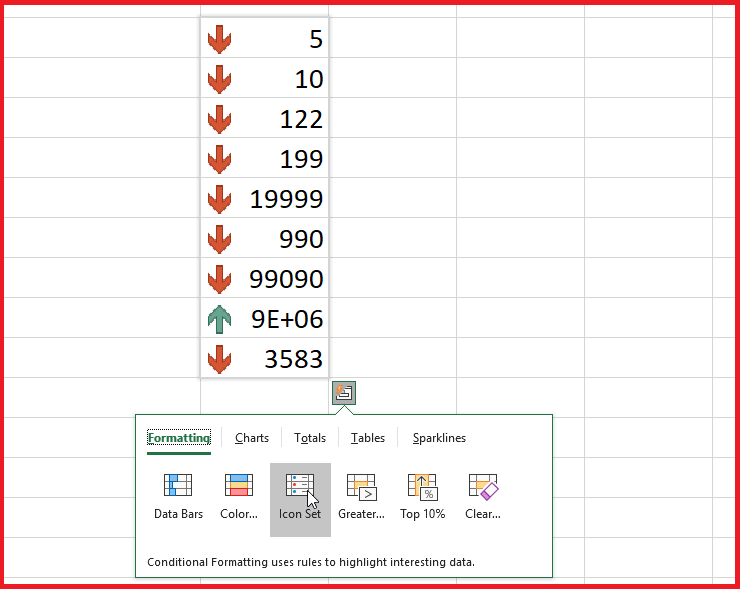
Task: Select the Top 10% formatting option
Action: (x=422, y=487)
